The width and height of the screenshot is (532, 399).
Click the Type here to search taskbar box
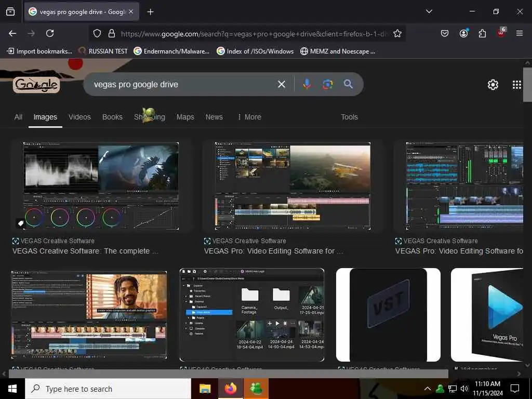[108, 389]
